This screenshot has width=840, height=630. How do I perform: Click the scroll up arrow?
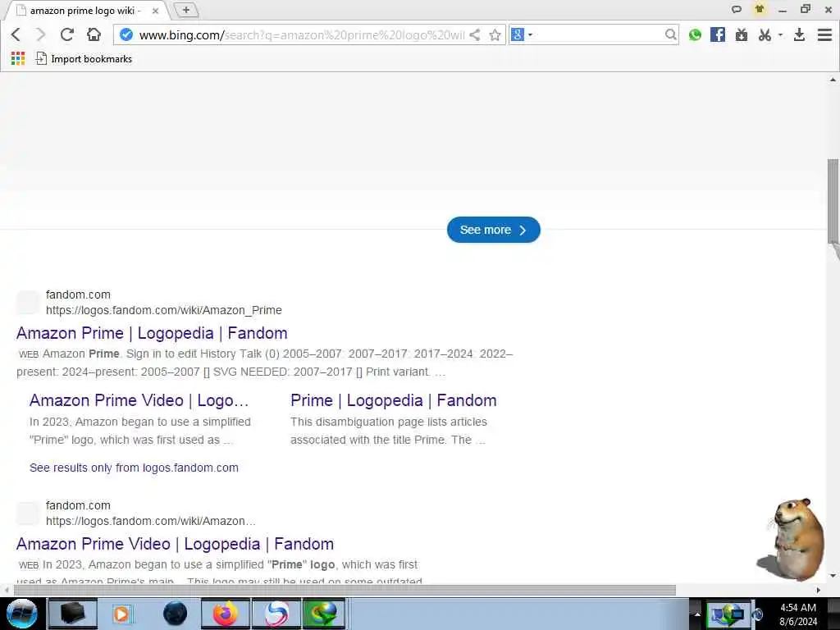tap(833, 80)
